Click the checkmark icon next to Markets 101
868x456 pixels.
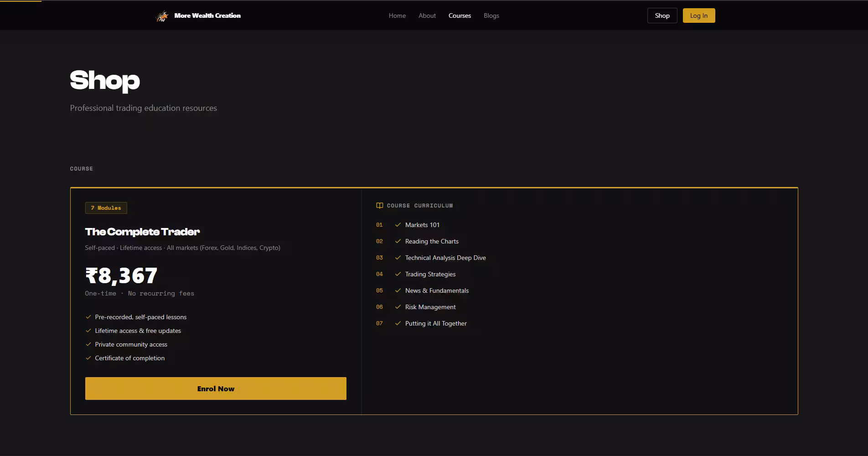click(398, 225)
